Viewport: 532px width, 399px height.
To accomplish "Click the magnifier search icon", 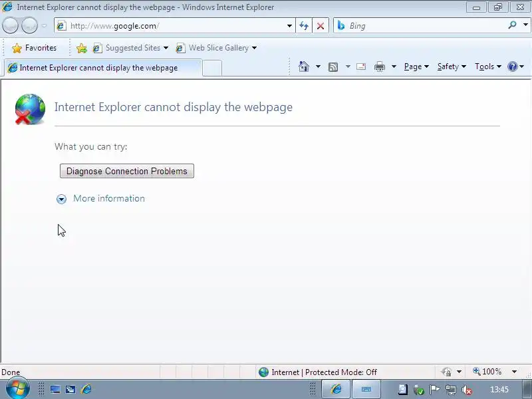I will [512, 25].
